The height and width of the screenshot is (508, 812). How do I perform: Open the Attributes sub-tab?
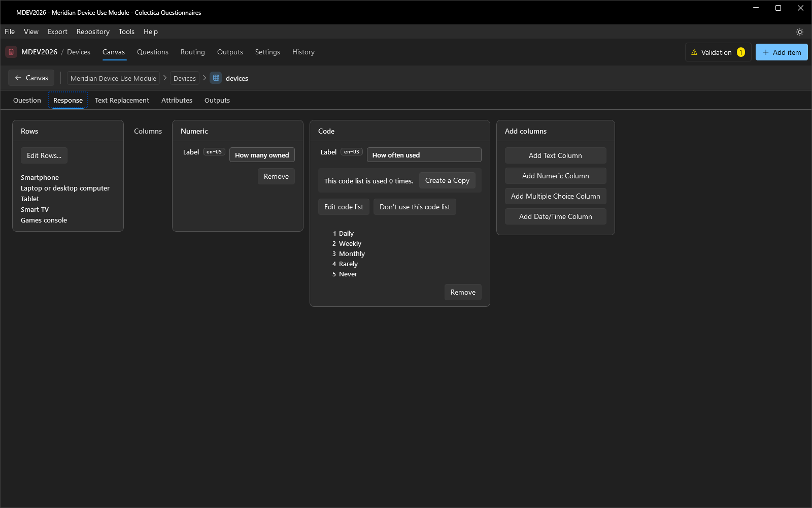click(177, 100)
